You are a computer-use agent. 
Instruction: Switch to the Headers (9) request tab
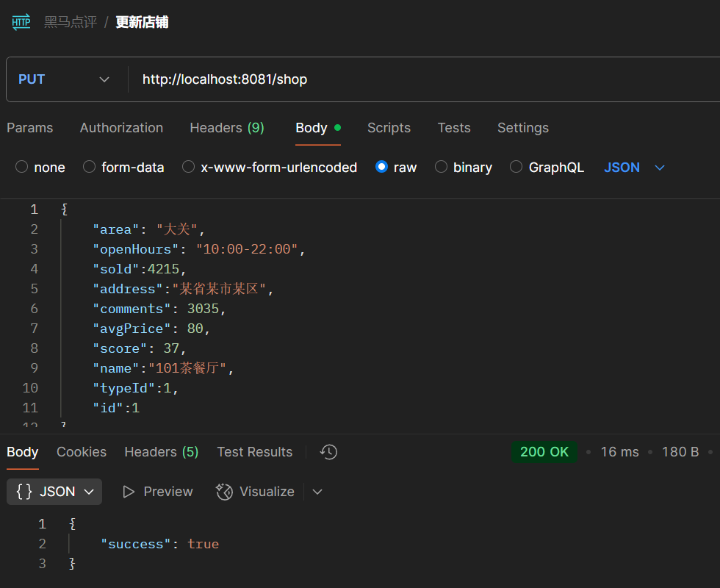(x=226, y=128)
